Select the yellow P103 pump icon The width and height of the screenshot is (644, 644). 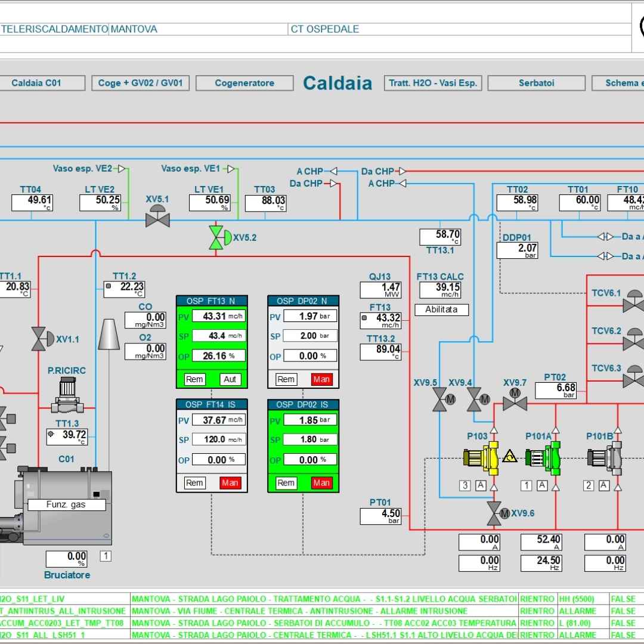point(480,457)
